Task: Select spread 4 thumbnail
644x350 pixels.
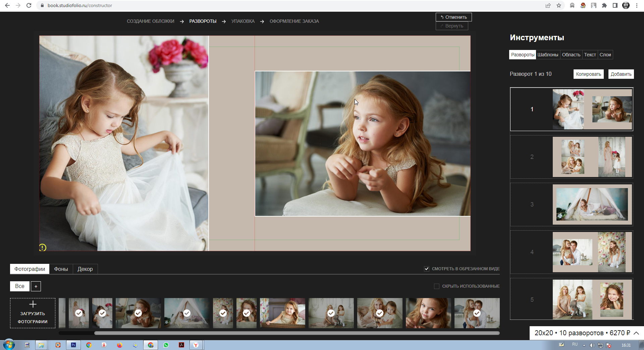Action: pyautogui.click(x=572, y=252)
